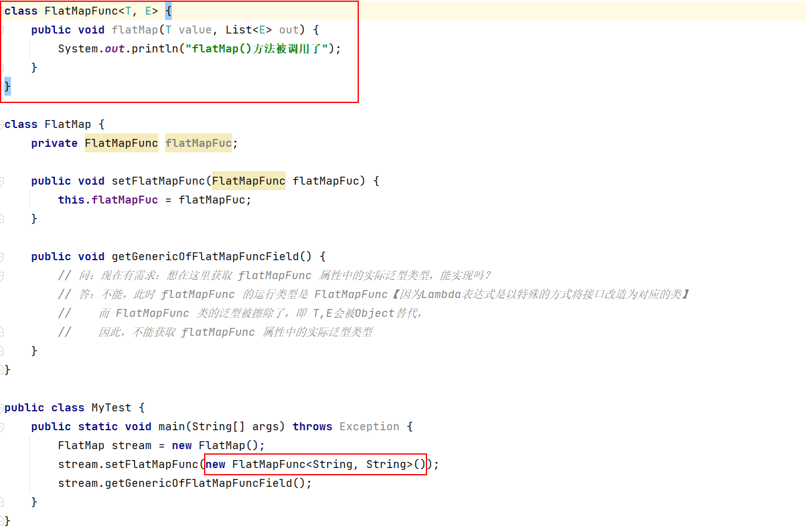Click flatMapFuc on the right side of the assignment

tap(211, 200)
